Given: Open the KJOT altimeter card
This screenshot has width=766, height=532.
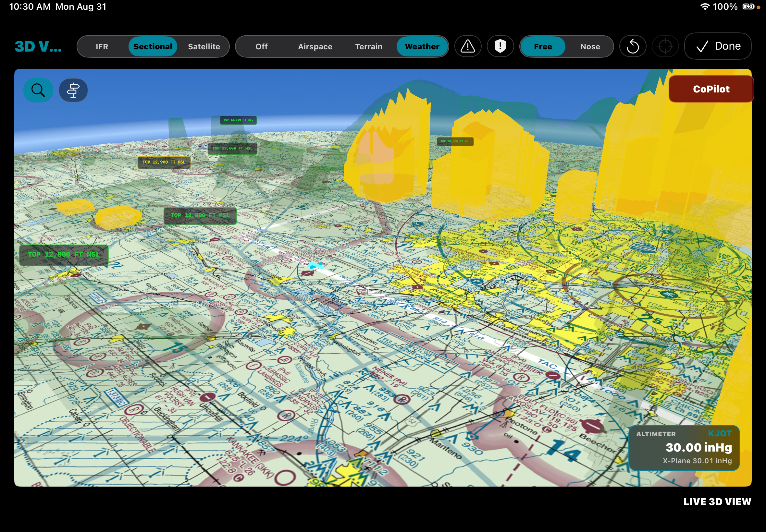Looking at the screenshot, I should click(684, 448).
